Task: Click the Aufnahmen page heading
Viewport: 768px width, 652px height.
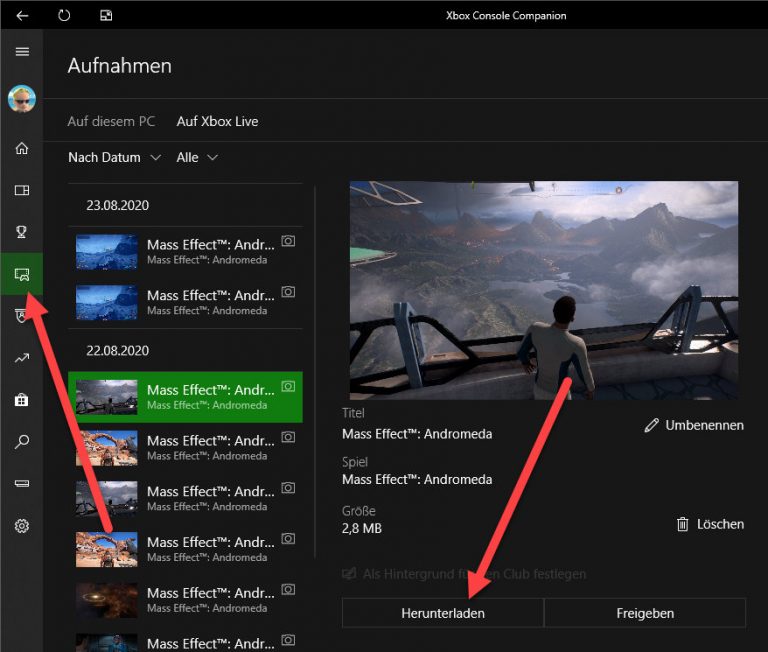Action: (x=120, y=66)
